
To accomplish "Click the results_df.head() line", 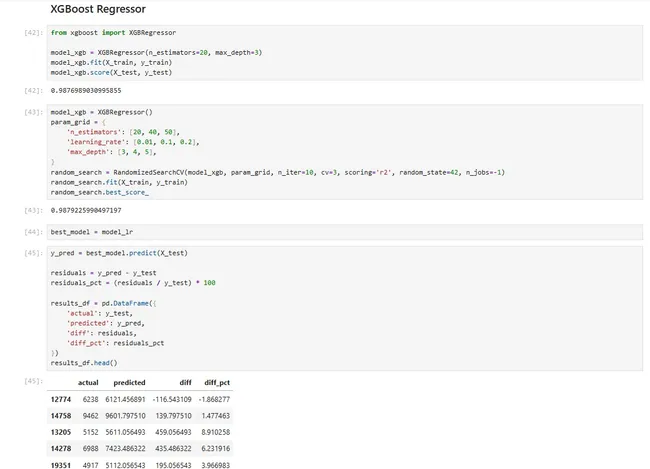I will point(84,363).
